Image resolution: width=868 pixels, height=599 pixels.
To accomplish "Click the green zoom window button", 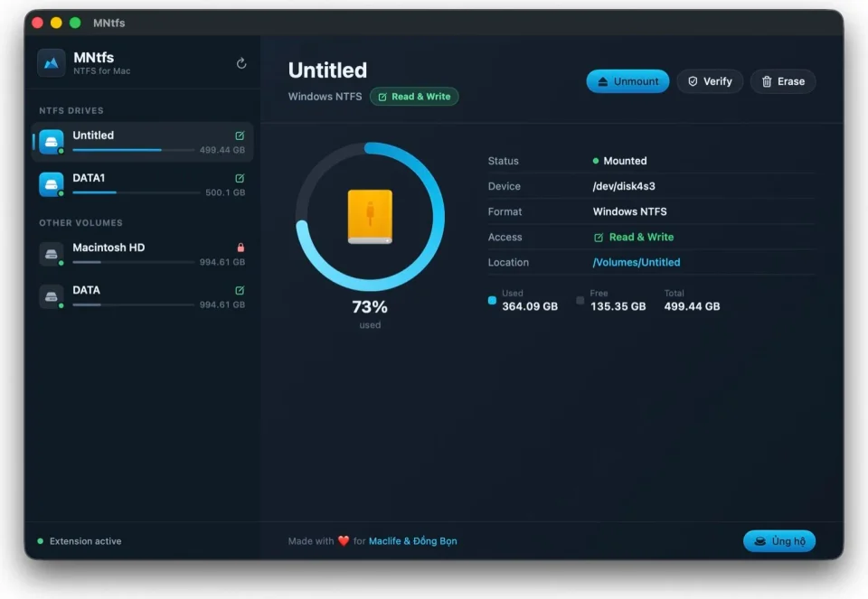I will click(x=75, y=23).
